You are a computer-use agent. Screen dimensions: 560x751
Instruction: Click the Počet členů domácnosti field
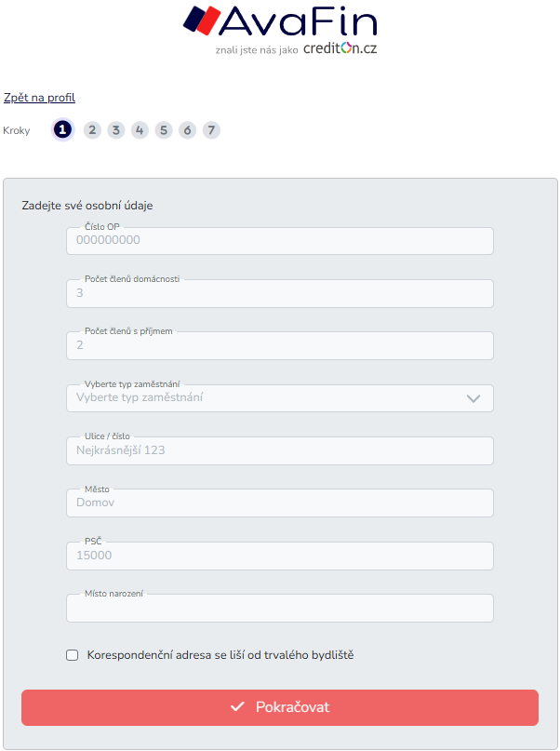(x=279, y=293)
